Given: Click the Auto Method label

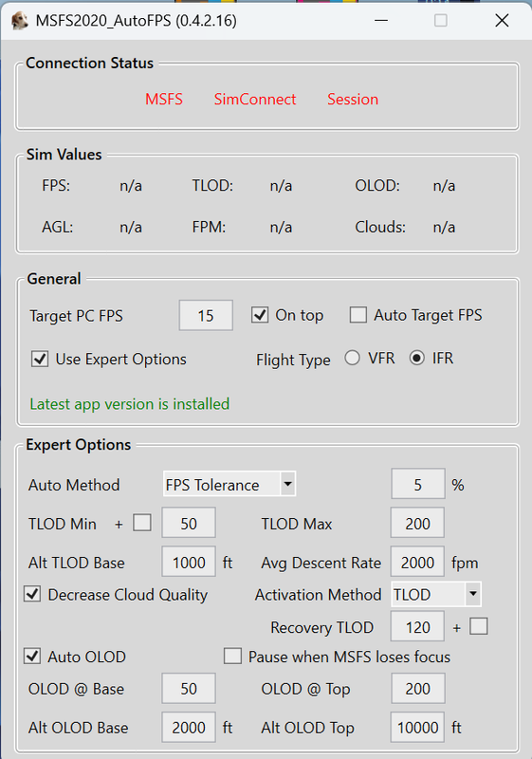Looking at the screenshot, I should click(74, 485).
